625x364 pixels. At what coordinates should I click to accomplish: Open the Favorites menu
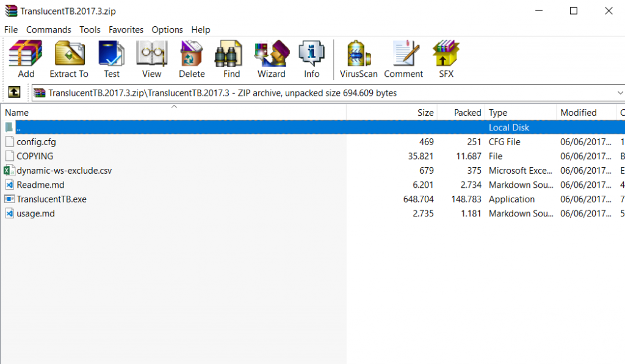point(126,30)
